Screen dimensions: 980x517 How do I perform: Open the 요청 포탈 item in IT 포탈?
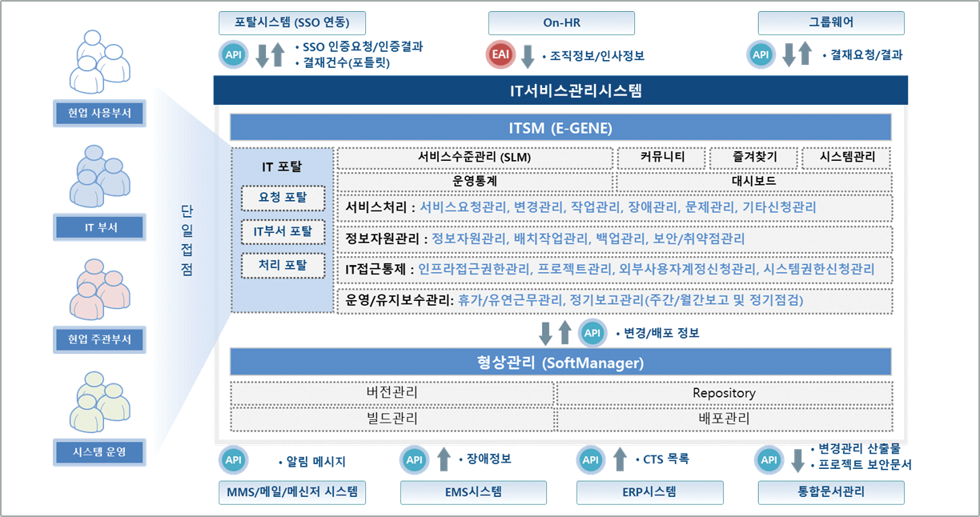[x=283, y=198]
